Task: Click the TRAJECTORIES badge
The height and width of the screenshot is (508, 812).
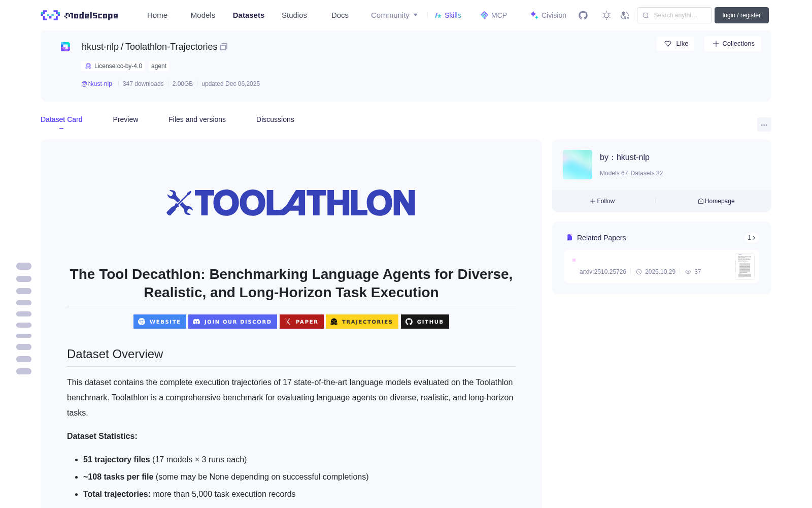Action: pos(362,322)
